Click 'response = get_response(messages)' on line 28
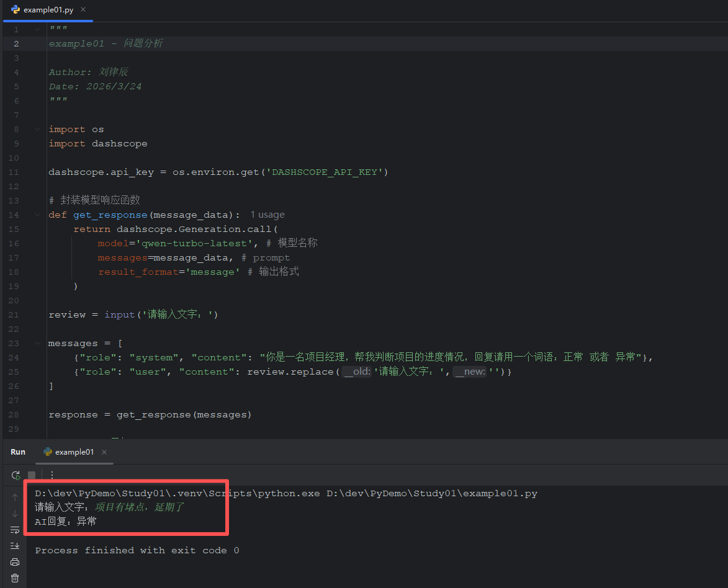Image resolution: width=728 pixels, height=588 pixels. 150,414
